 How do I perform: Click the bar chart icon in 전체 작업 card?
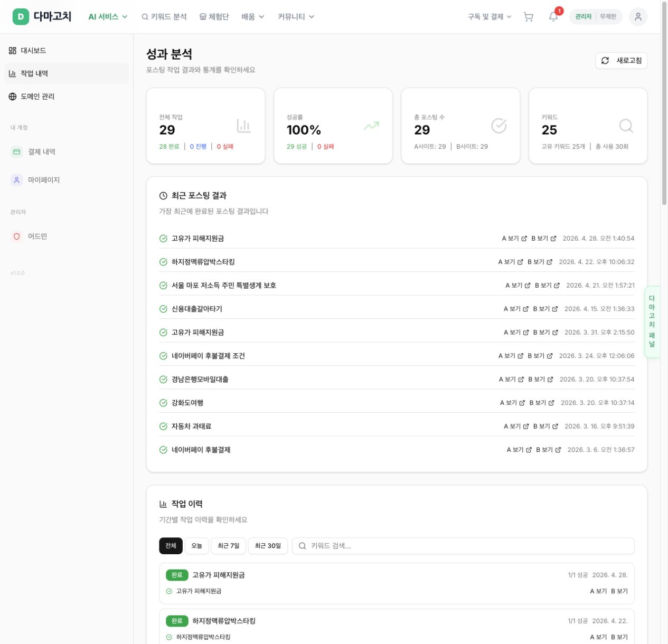tap(243, 126)
